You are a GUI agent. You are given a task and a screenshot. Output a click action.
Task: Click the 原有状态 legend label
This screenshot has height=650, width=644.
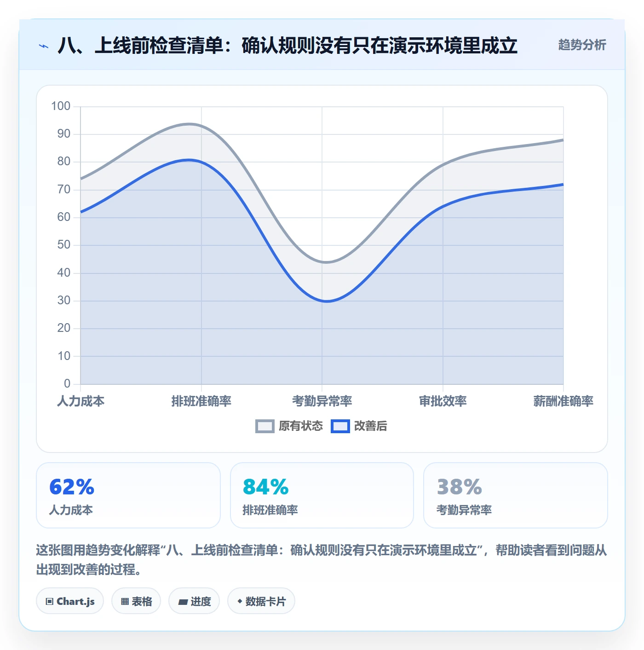(x=301, y=426)
